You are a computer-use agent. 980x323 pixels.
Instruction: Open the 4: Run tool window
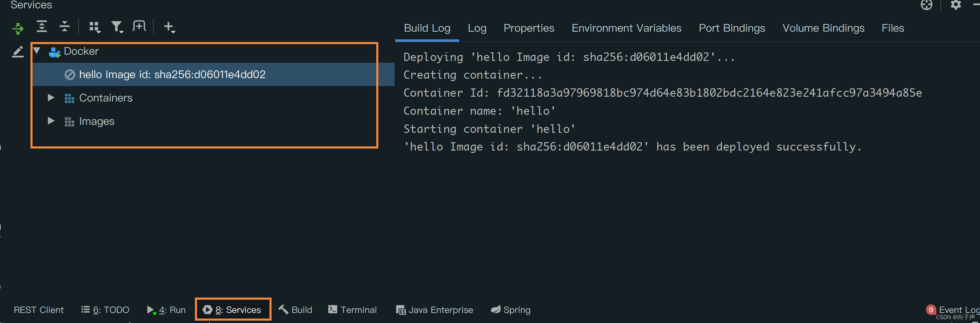(x=167, y=310)
